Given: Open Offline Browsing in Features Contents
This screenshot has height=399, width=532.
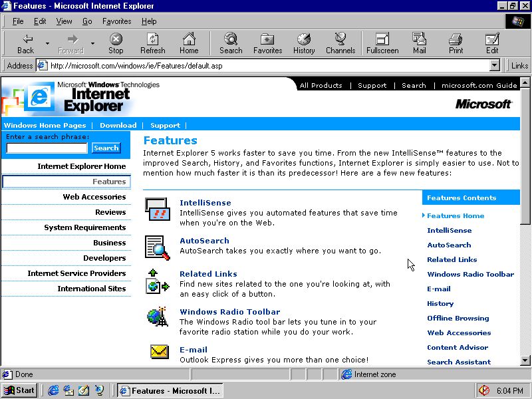Looking at the screenshot, I should pyautogui.click(x=458, y=319).
